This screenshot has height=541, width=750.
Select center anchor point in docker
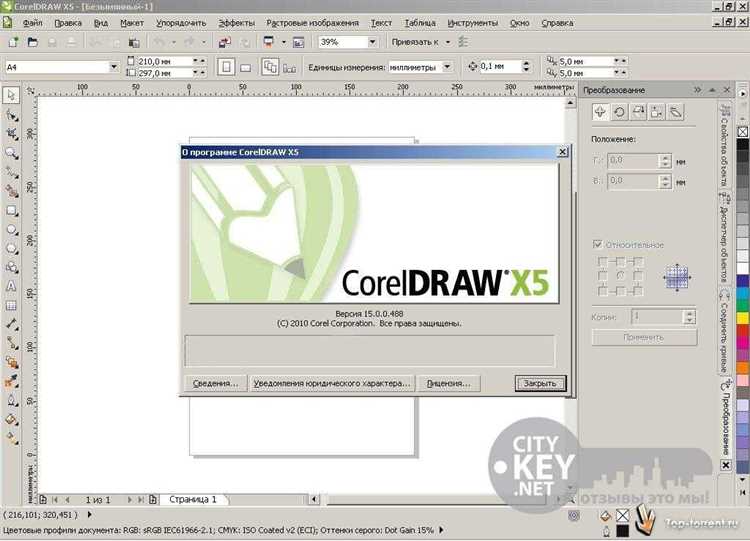(620, 276)
